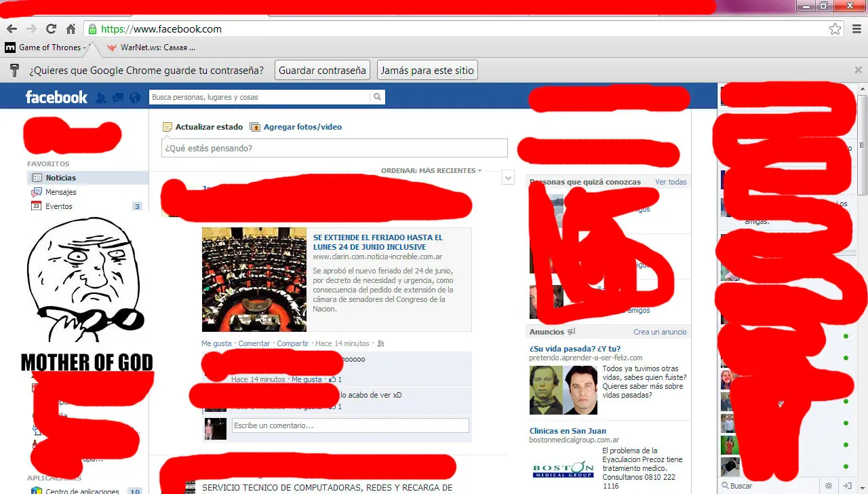Open the Congress chamber article thumbnail

(x=254, y=279)
